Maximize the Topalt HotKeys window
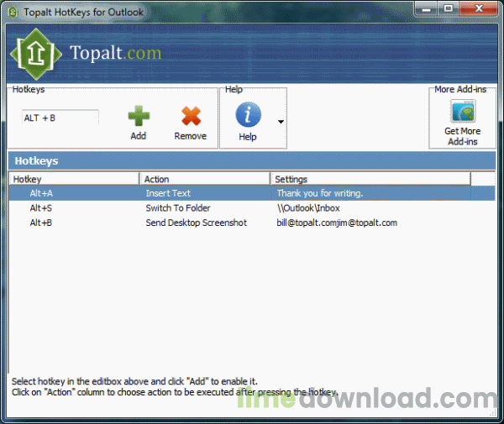The image size is (504, 424). (449, 8)
